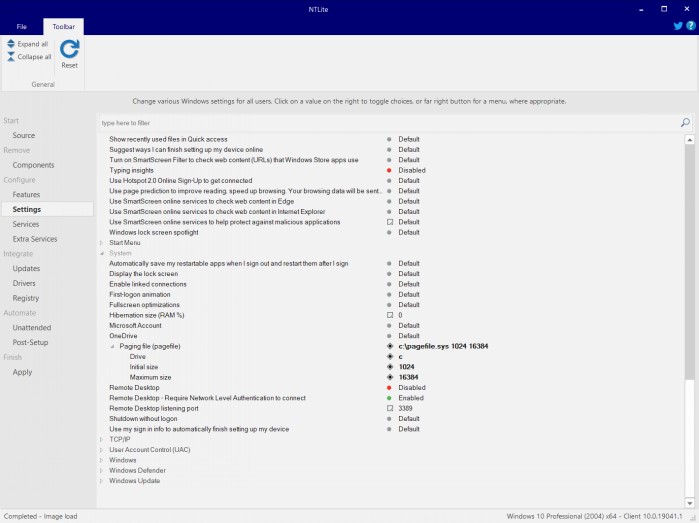Open the Components page
Viewport: 699px width, 523px height.
pos(33,165)
